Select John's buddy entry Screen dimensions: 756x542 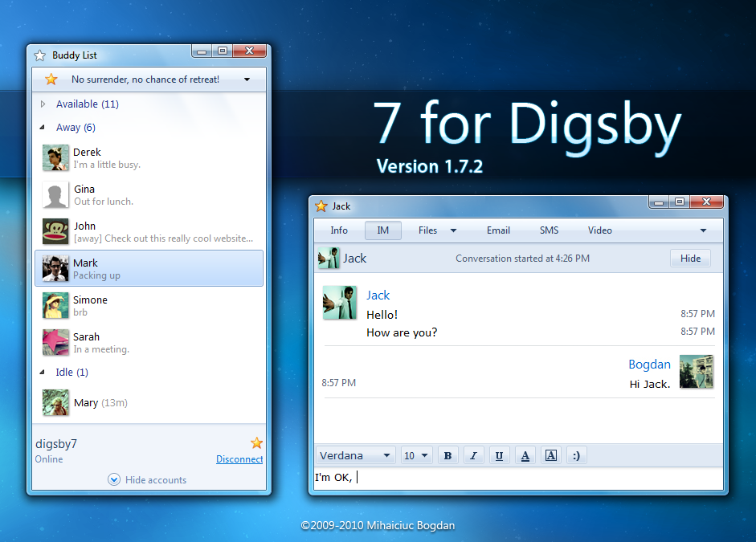click(149, 232)
